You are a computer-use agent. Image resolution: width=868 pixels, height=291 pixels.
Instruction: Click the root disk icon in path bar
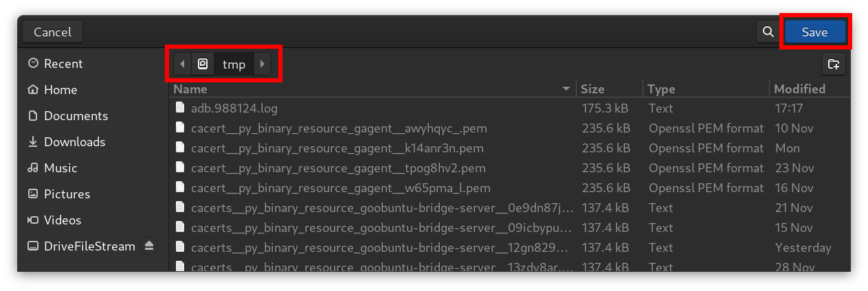(x=203, y=64)
